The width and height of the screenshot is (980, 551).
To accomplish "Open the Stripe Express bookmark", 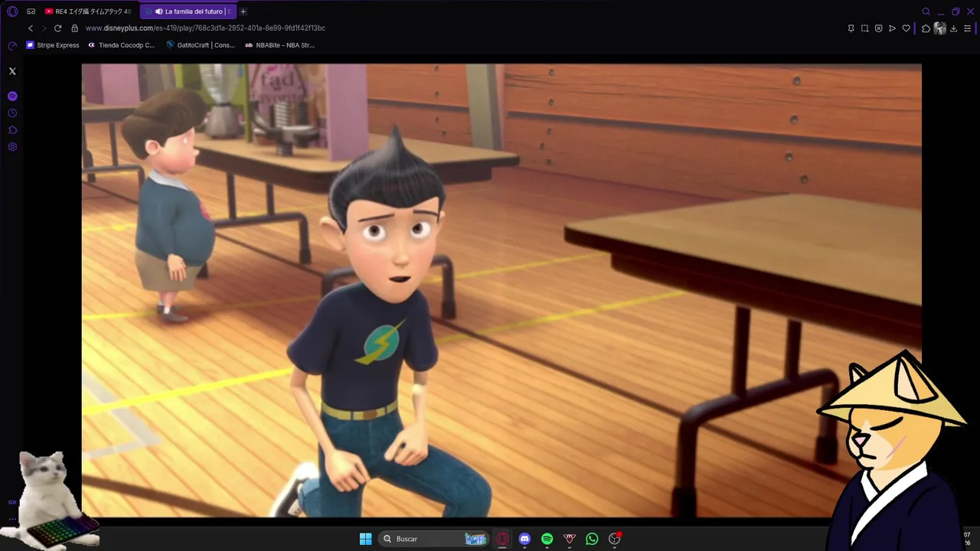I will coord(53,45).
